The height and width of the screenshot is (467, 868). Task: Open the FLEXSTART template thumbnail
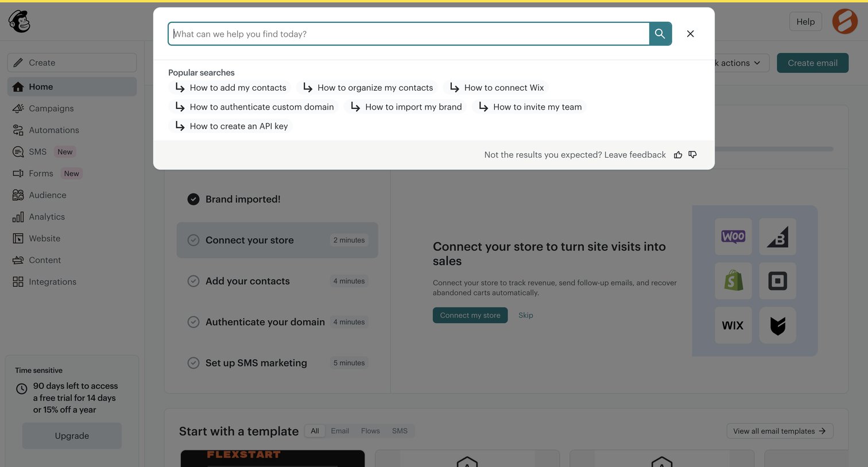(273, 458)
